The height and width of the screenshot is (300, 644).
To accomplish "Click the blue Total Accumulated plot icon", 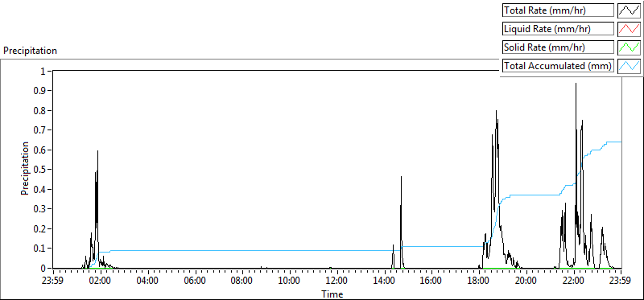I will point(630,66).
